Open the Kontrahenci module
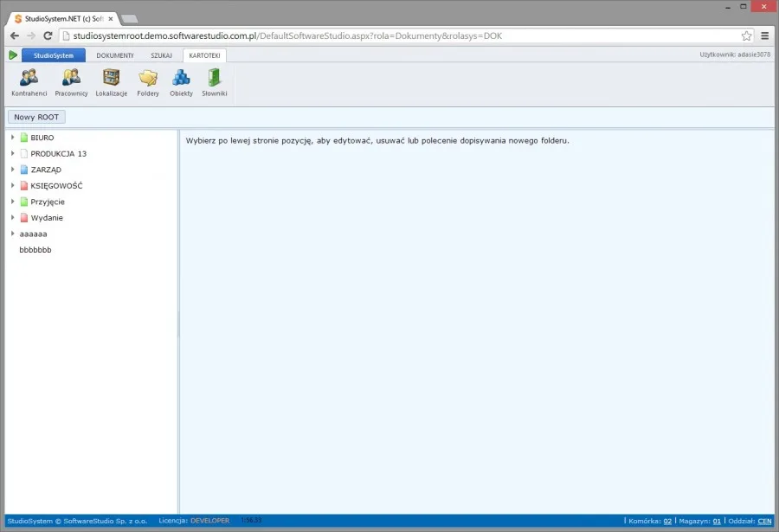Image resolution: width=779 pixels, height=532 pixels. tap(29, 83)
